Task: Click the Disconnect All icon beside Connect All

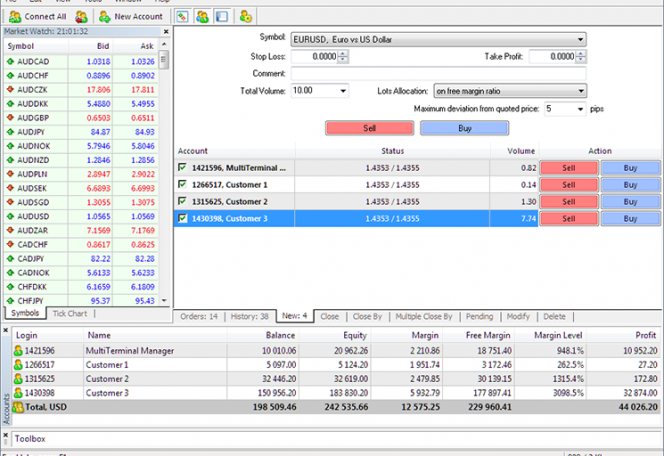Action: 81,17
